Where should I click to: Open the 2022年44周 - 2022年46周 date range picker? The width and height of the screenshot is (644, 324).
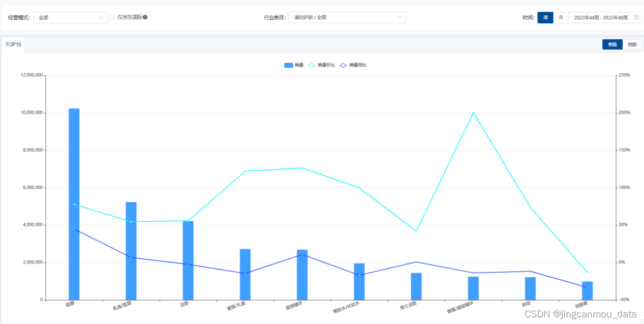pos(600,18)
